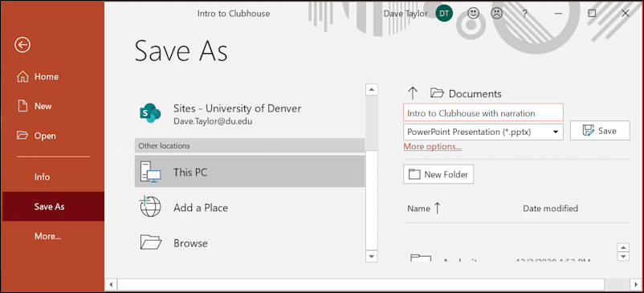The width and height of the screenshot is (644, 293).
Task: Click file list scroll down arrow
Action: point(623,256)
